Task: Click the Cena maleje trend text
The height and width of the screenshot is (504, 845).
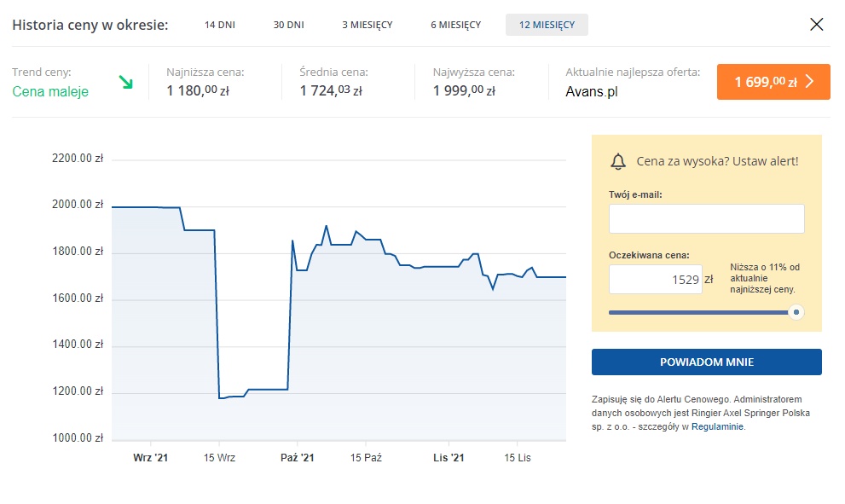Action: click(x=50, y=91)
